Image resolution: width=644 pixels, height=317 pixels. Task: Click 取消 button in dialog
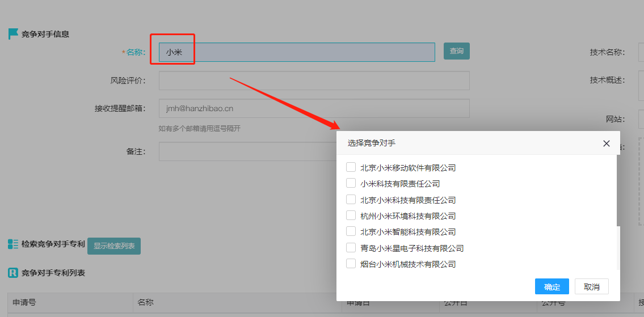pyautogui.click(x=591, y=286)
